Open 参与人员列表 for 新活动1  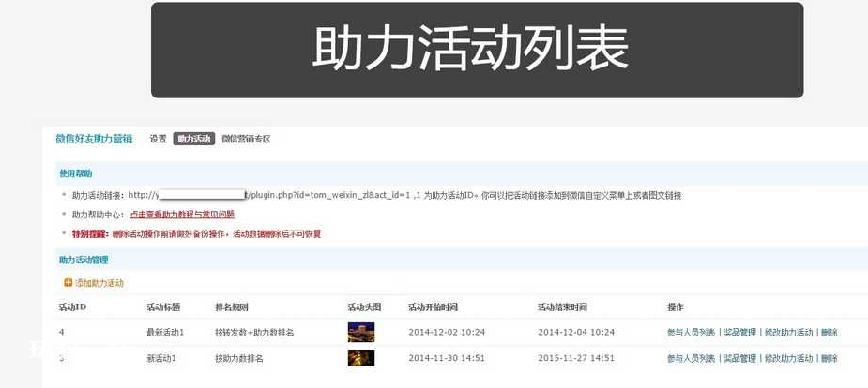(x=691, y=359)
